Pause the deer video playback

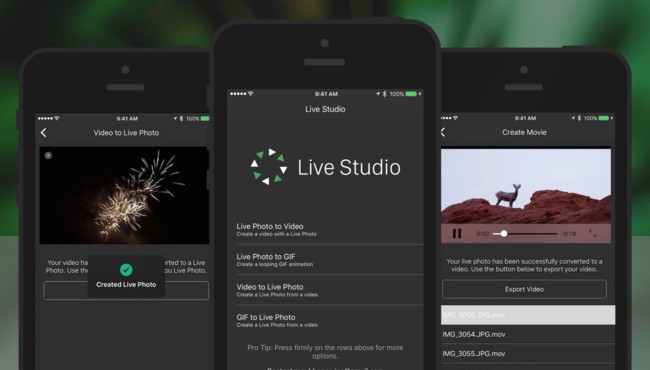pos(457,234)
